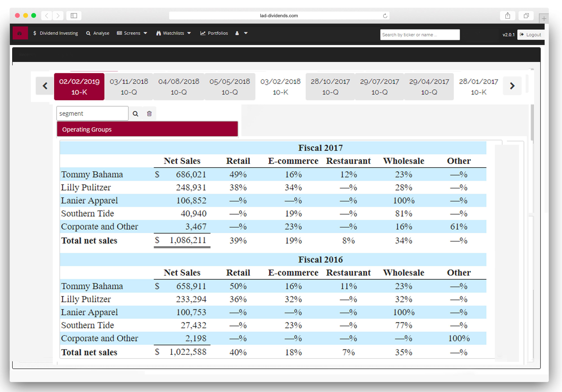
Task: Focus the ticker or name search box
Action: (420, 35)
